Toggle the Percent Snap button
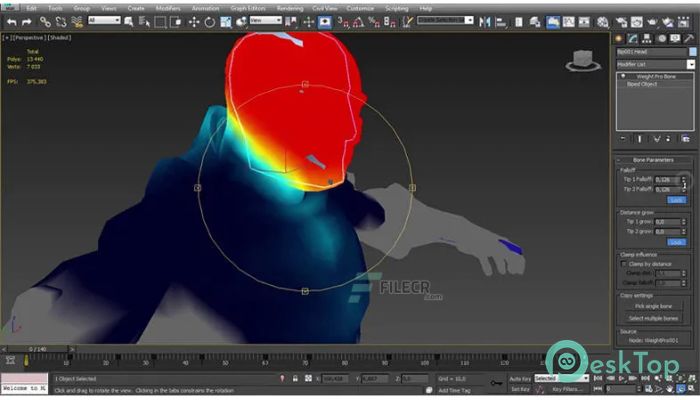The height and width of the screenshot is (400, 700). pos(374,21)
